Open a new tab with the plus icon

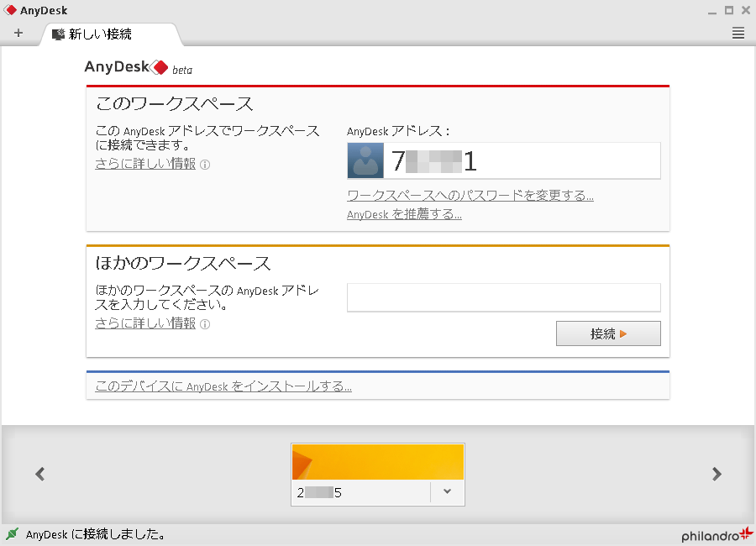coord(18,34)
